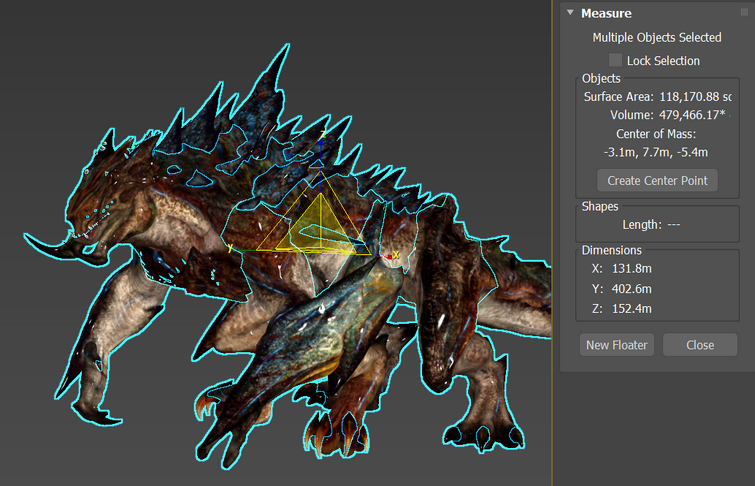Click the Z dimension value 152.4m
This screenshot has height=486, width=755.
[632, 309]
